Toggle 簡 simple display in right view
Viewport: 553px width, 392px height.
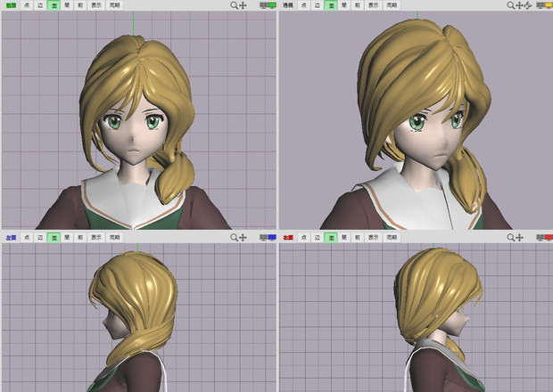click(x=344, y=237)
